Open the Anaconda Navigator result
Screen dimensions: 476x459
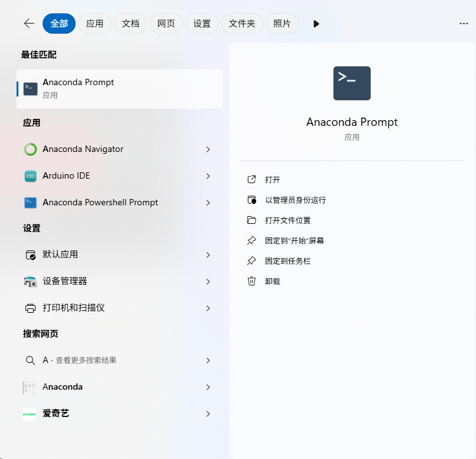point(119,149)
